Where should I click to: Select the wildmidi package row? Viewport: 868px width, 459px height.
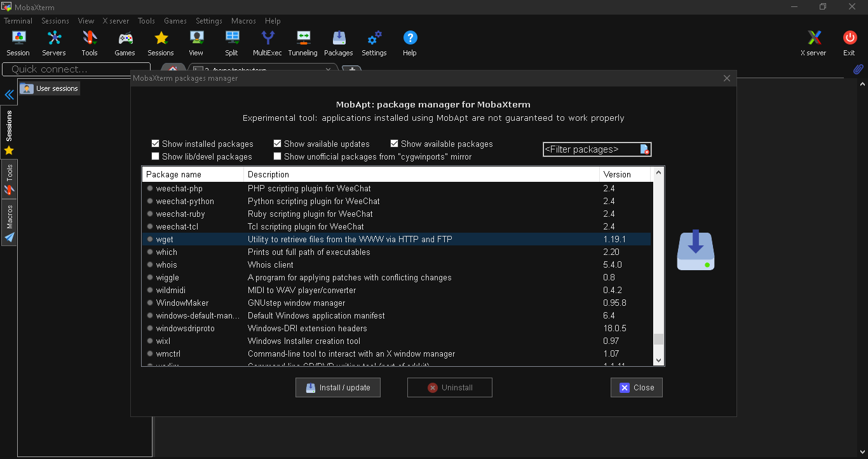(397, 290)
